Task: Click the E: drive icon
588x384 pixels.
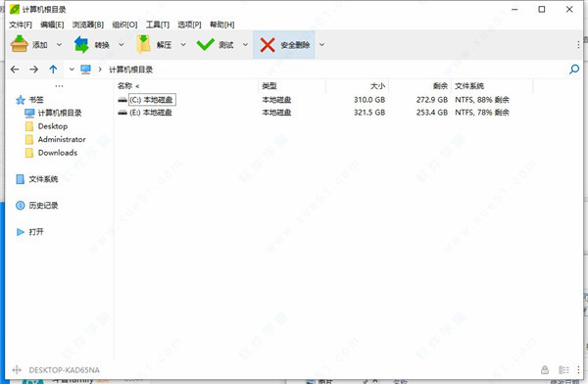Action: [122, 113]
